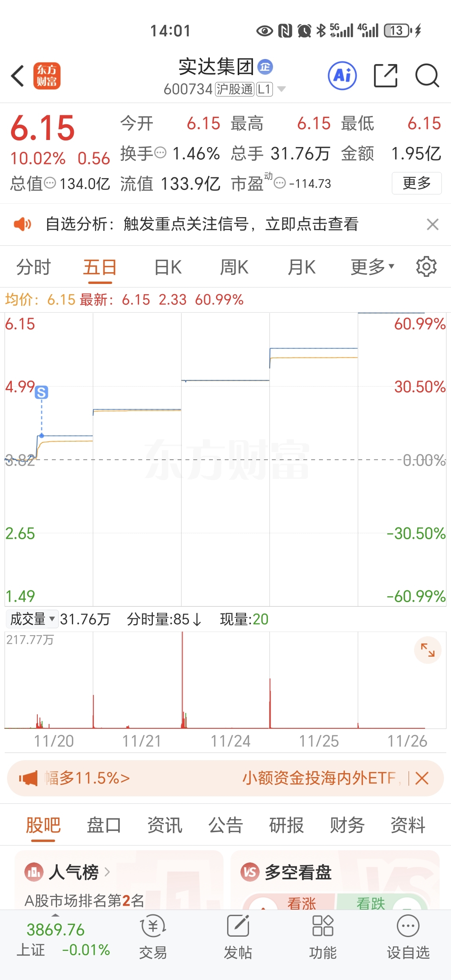Tap the 更多 button in quote details
451x980 pixels.
[x=416, y=183]
